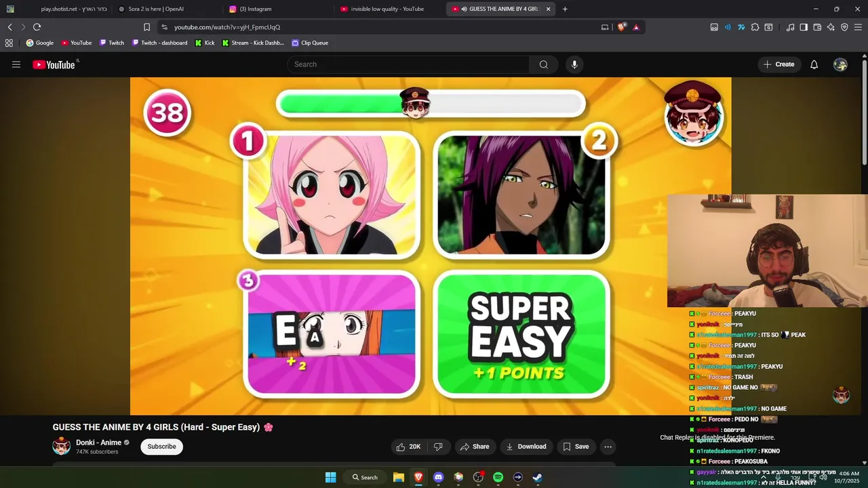
Task: Open YouTube notifications bell
Action: coord(814,64)
